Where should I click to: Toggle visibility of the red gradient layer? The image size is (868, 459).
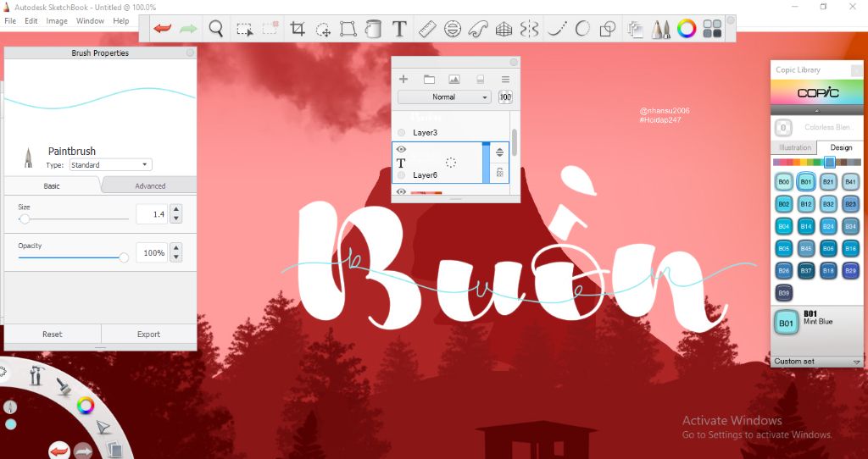point(401,191)
